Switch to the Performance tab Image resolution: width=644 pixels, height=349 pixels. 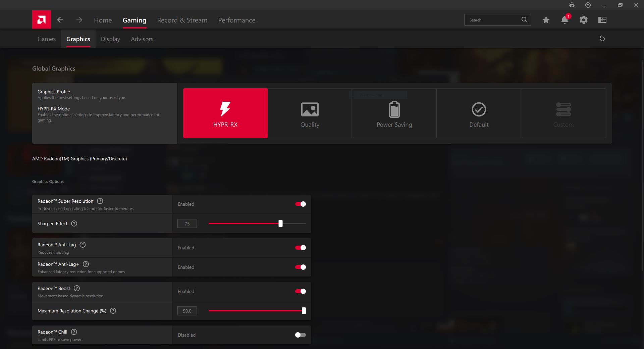coord(236,20)
